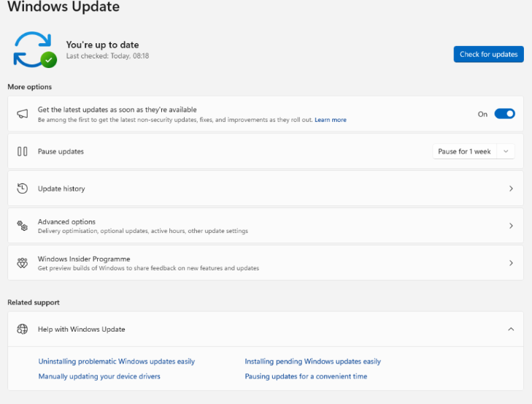Image resolution: width=532 pixels, height=404 pixels.
Task: Click the Windows Insider Programme hearts icon
Action: (23, 263)
